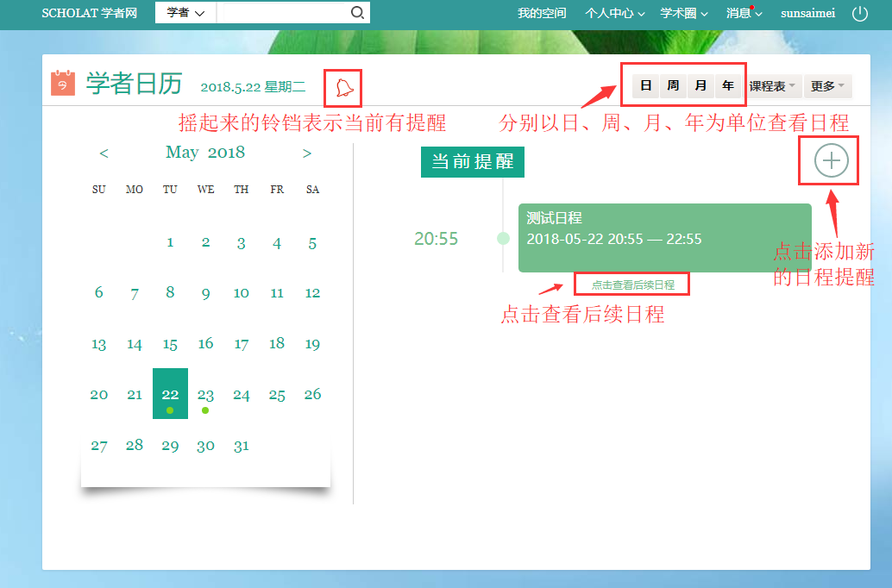Click the orange calendar logo icon
This screenshot has width=892, height=588.
[x=63, y=83]
